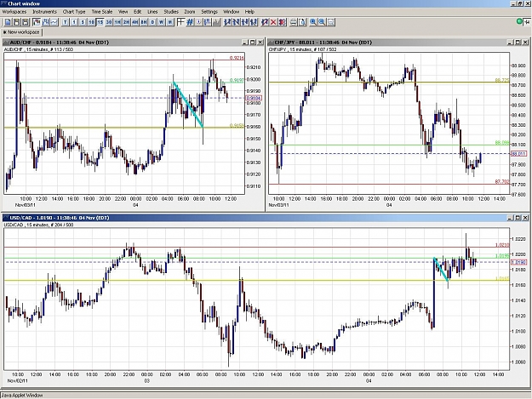Select the 4H time scale
Viewport: 532px width, 399px height.
click(135, 22)
